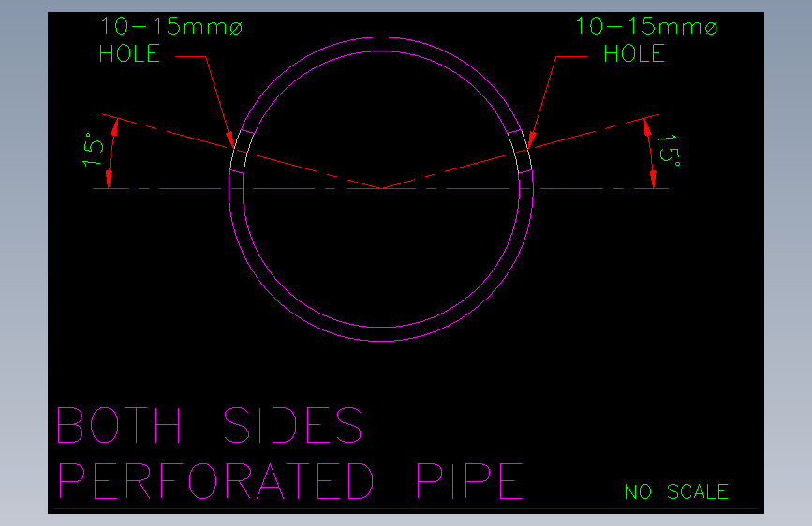Pick the left hole in pipe wall
This screenshot has height=526, width=812.
(242, 152)
